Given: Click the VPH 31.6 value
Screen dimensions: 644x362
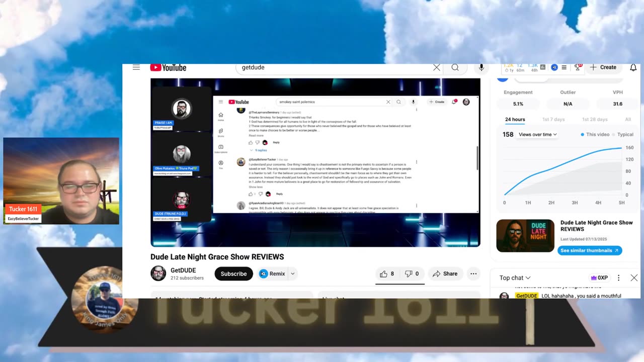Looking at the screenshot, I should pos(618,104).
